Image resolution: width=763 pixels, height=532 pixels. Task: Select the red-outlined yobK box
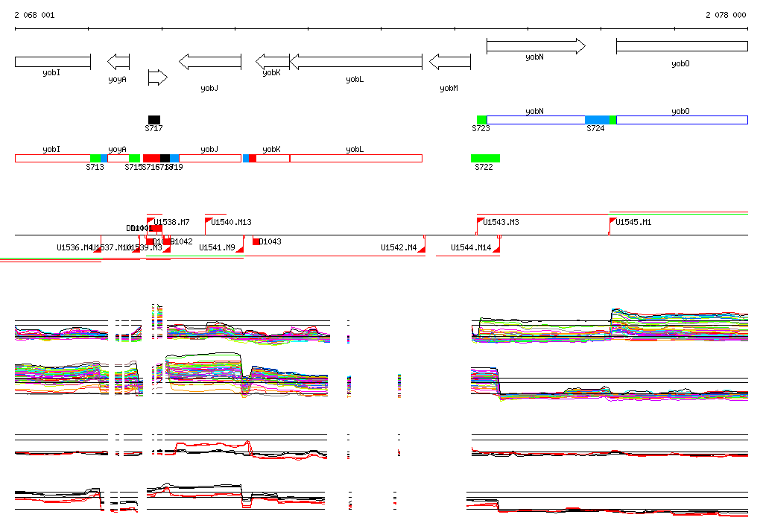[273, 158]
